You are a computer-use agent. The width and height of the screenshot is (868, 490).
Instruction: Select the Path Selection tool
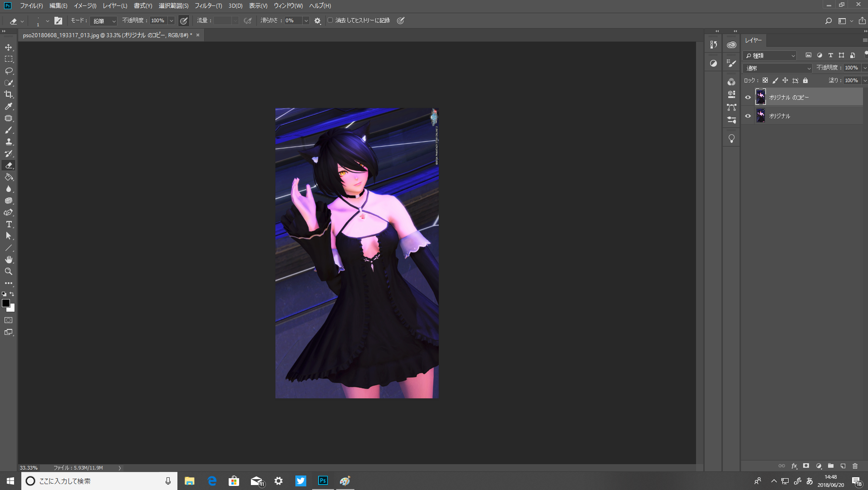9,236
